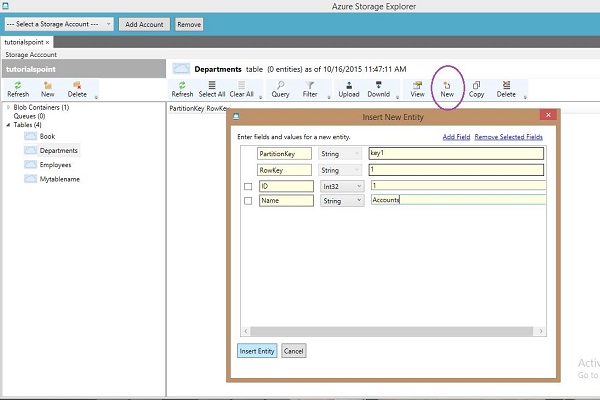
Task: Open the String type dropdown for Name
Action: point(341,201)
